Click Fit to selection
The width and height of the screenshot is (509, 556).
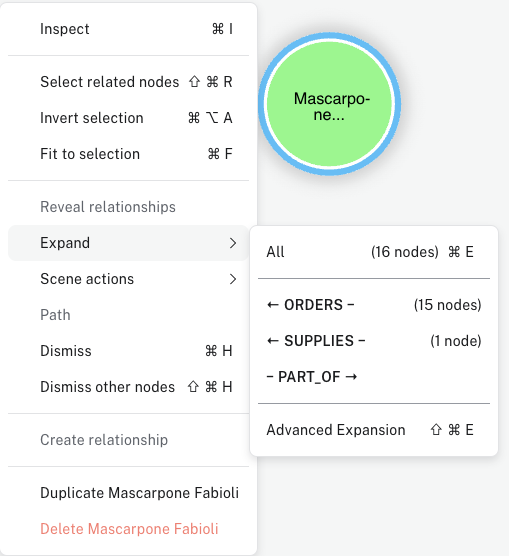coord(128,154)
